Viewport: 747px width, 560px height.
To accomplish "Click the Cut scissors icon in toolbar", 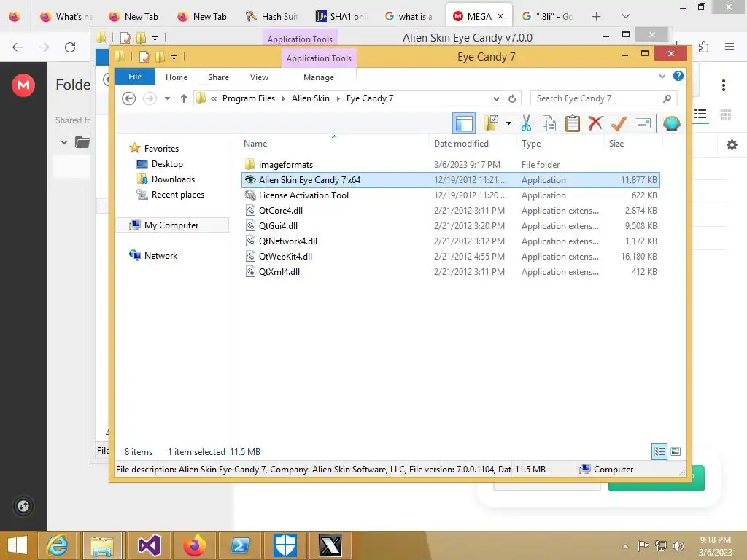I will point(526,123).
